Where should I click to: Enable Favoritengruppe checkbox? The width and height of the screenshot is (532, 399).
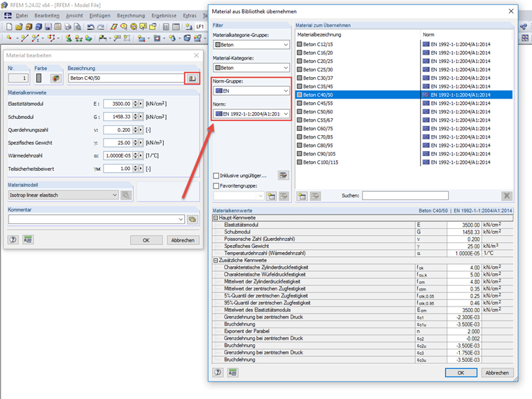(x=216, y=185)
